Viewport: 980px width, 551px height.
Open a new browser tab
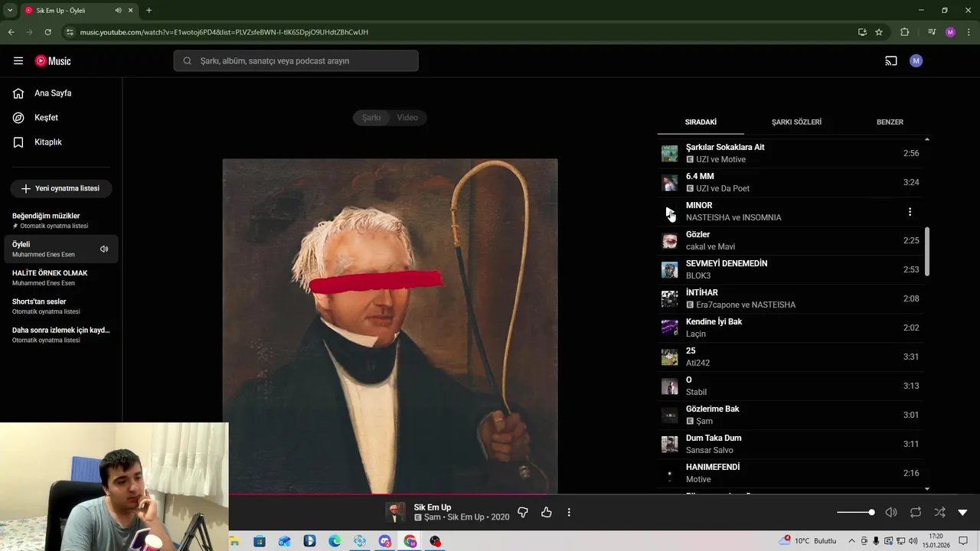149,11
